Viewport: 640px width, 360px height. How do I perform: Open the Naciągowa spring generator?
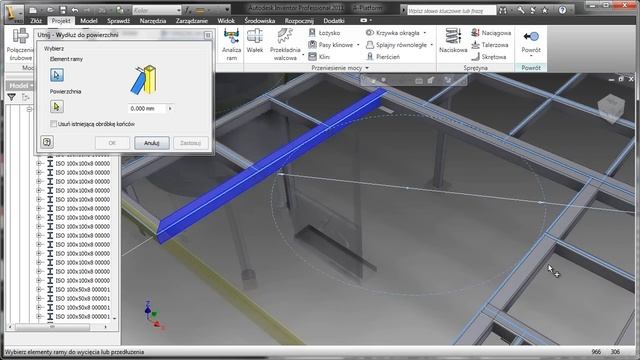491,33
